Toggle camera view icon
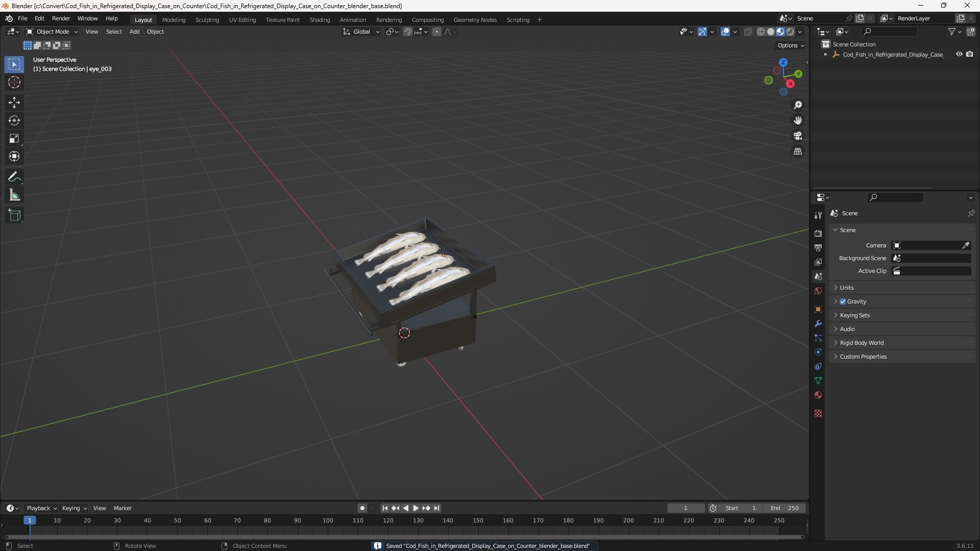Viewport: 980px width, 551px height. pos(798,136)
